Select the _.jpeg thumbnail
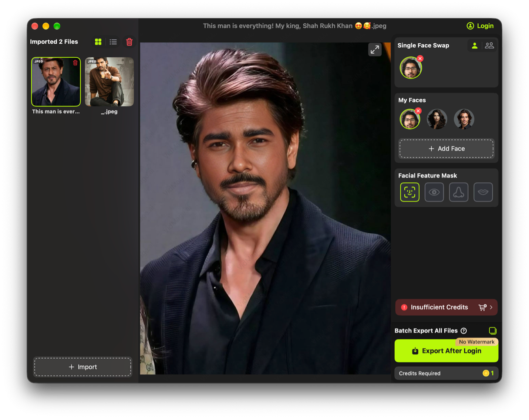 tap(109, 82)
